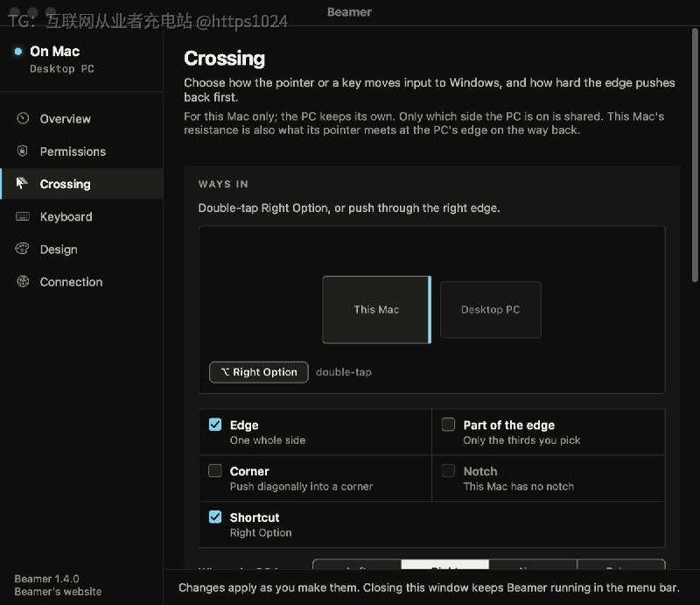Open Beamer's website link
This screenshot has width=700, height=605.
pyautogui.click(x=58, y=592)
